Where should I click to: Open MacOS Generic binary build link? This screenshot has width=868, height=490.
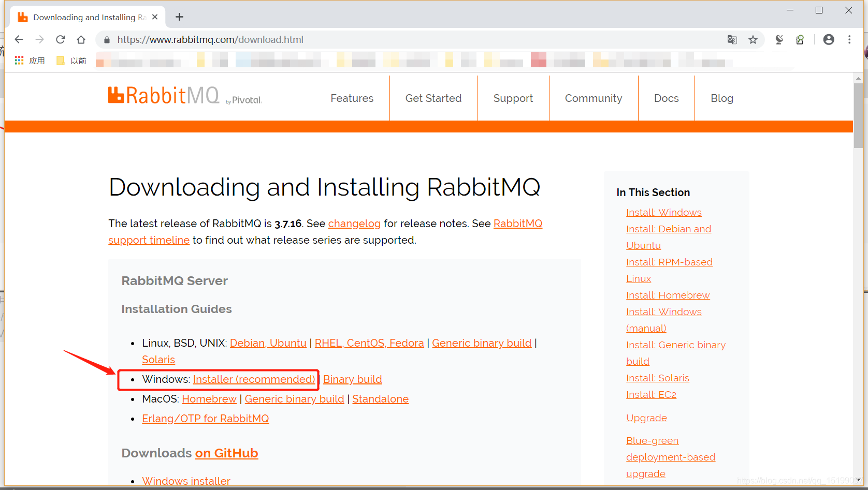coord(294,399)
